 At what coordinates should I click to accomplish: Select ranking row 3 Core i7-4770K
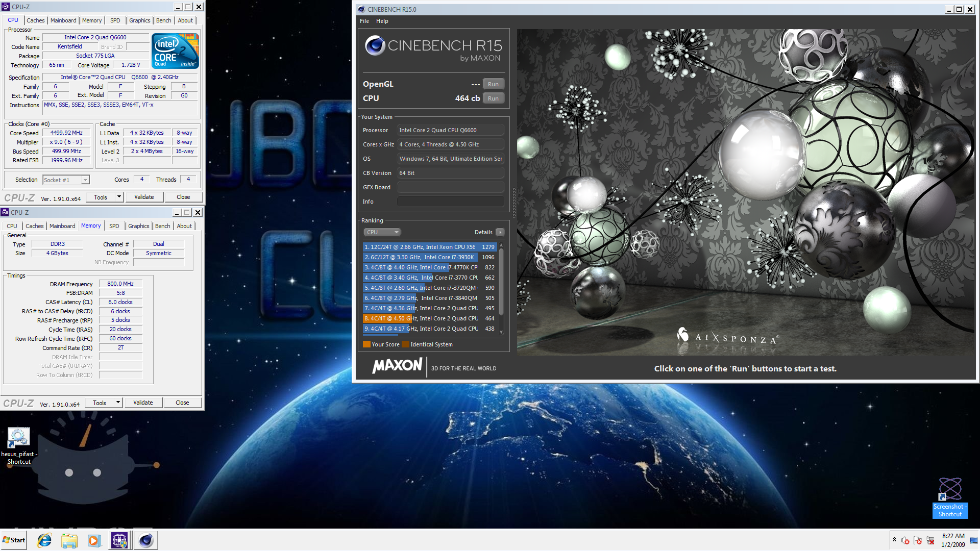pos(430,267)
